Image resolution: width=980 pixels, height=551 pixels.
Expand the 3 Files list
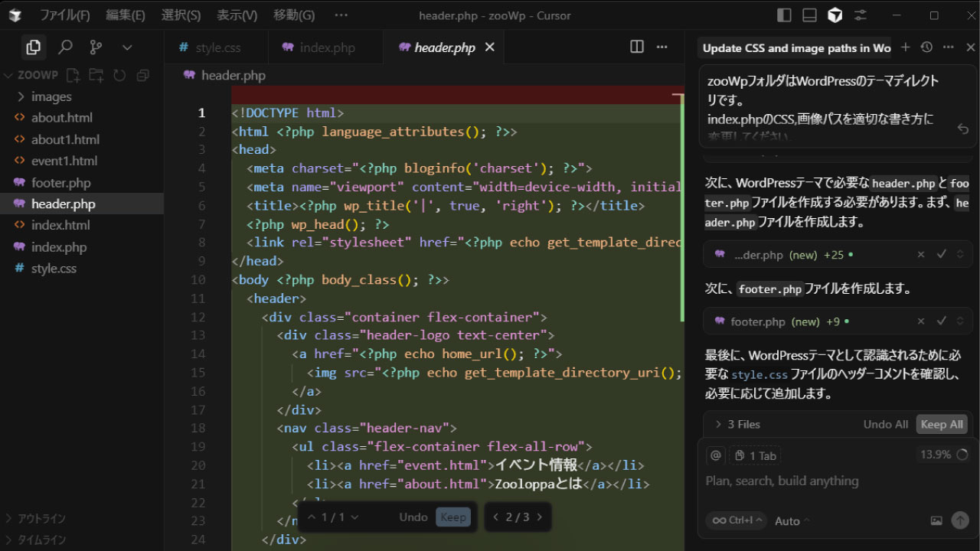(x=737, y=424)
